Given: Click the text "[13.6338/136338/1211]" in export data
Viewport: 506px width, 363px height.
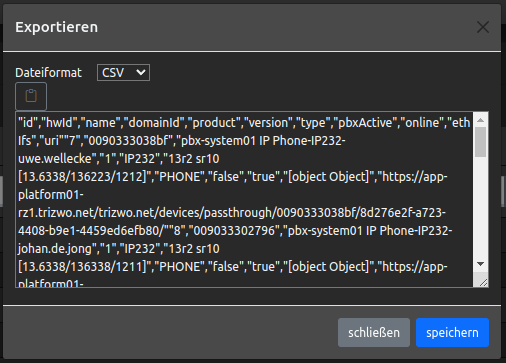Looking at the screenshot, I should tap(82, 267).
